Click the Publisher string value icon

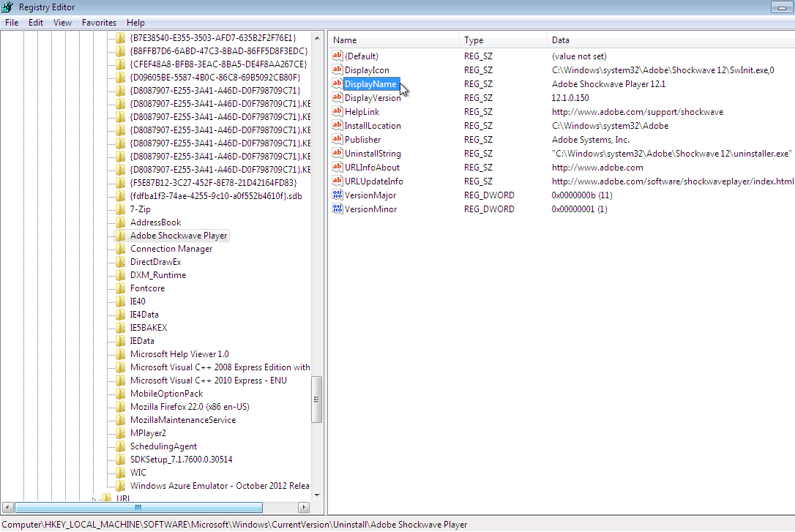point(337,140)
